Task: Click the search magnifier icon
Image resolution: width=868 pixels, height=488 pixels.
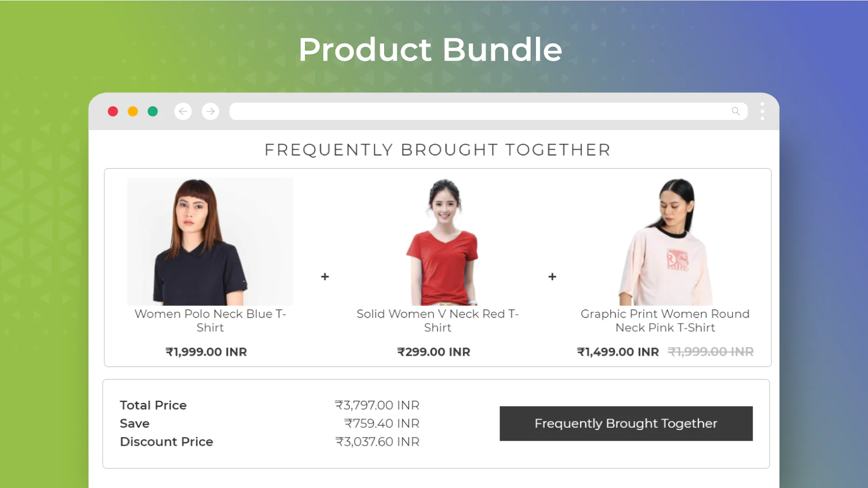Action: [736, 112]
